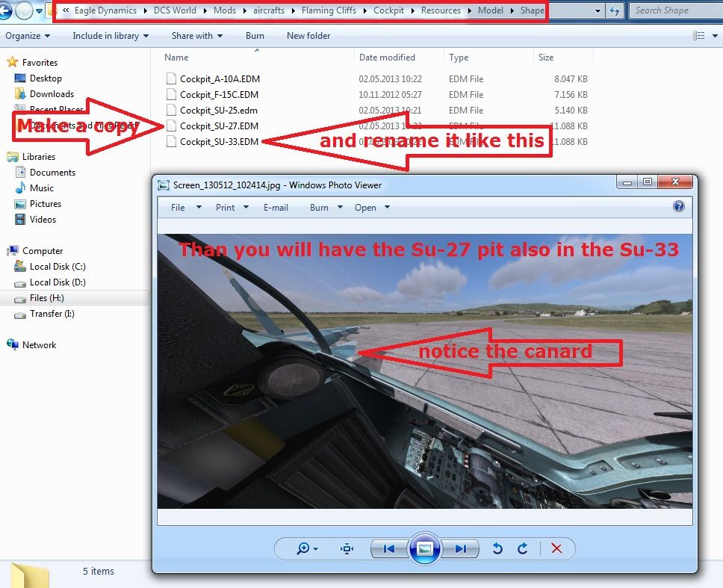Viewport: 723px width, 588px height.
Task: Rotate image clockwise
Action: 523,548
